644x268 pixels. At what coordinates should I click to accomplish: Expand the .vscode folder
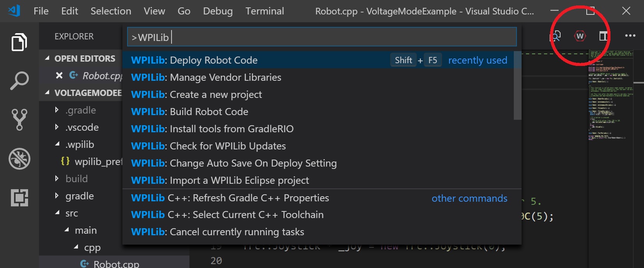point(57,127)
